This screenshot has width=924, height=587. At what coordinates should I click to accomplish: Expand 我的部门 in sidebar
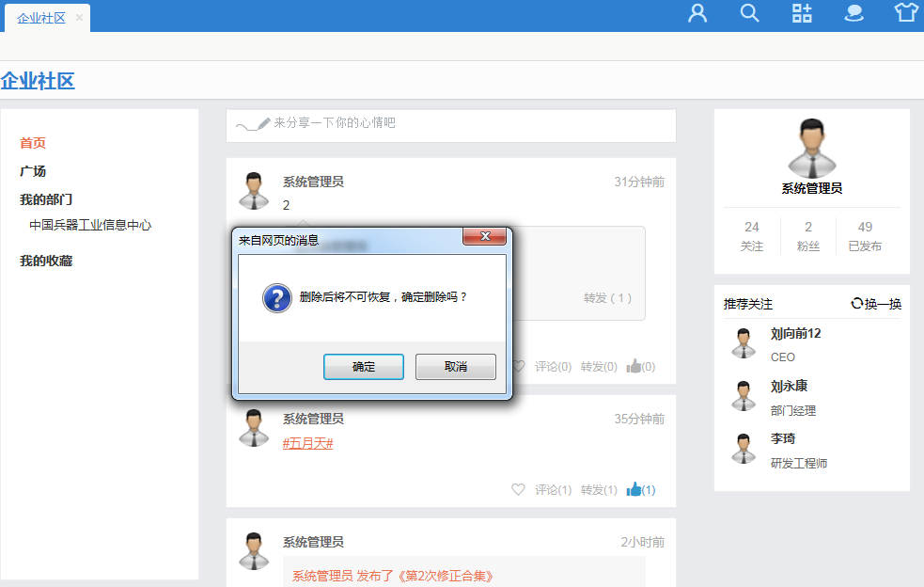[x=46, y=199]
